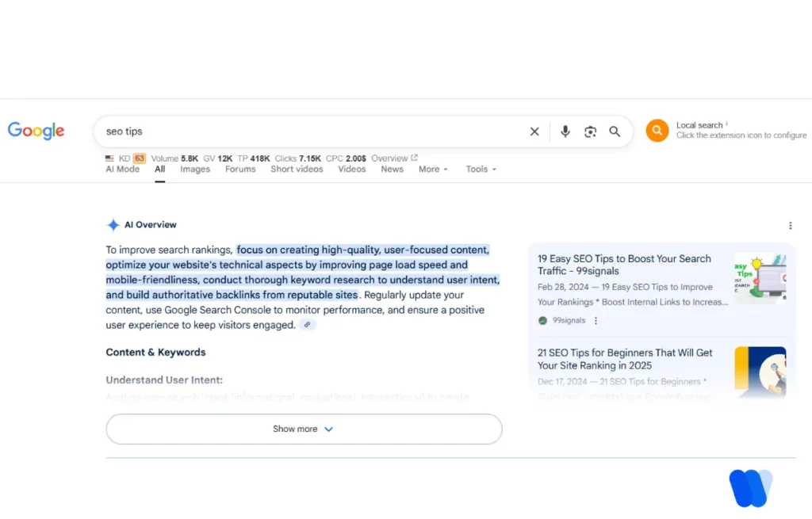Viewport: 812px width, 519px height.
Task: Open the Short videos tab
Action: coord(297,170)
